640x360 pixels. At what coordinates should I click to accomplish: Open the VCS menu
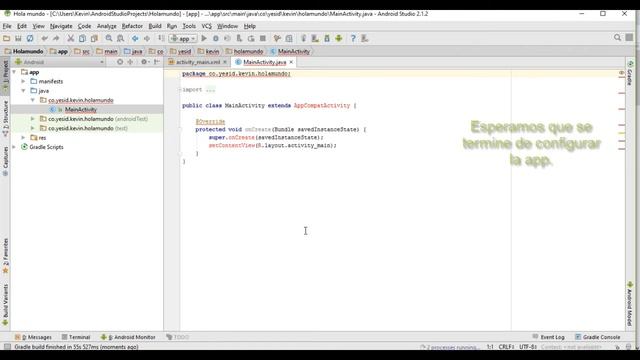(x=207, y=26)
